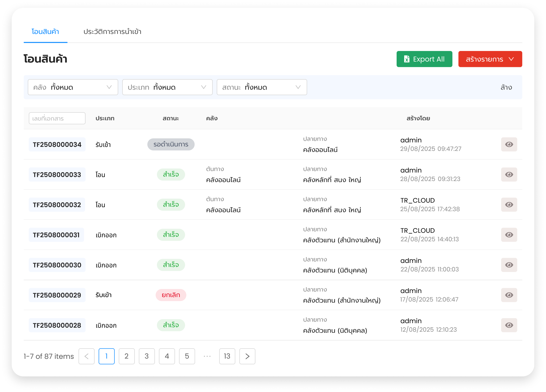
Task: Open document number TF2508000034 link
Action: (x=57, y=145)
